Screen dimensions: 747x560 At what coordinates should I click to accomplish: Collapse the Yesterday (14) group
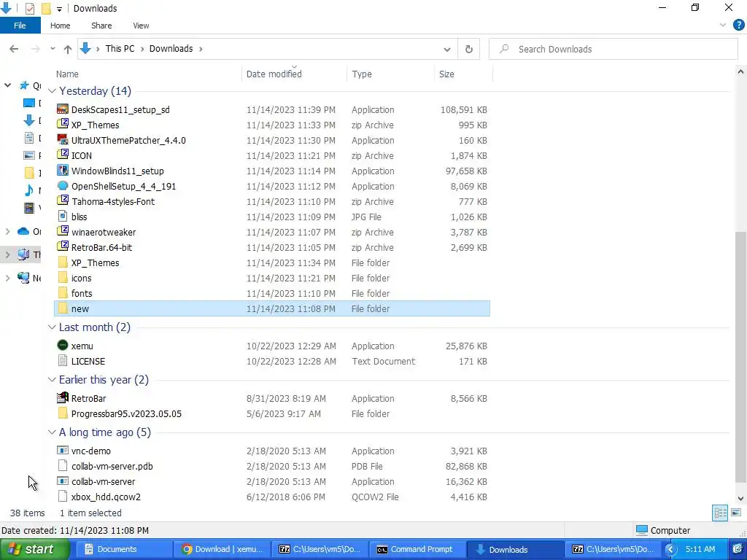(x=52, y=91)
